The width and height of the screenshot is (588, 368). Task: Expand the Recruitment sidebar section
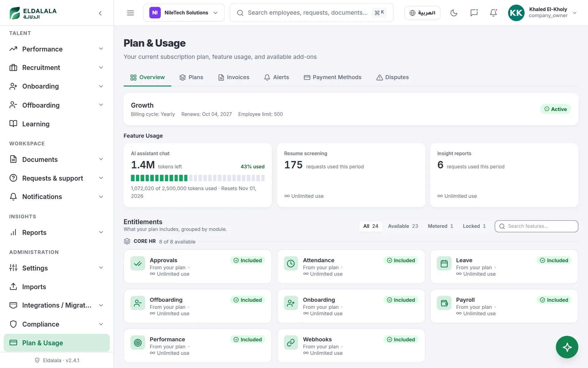(57, 67)
